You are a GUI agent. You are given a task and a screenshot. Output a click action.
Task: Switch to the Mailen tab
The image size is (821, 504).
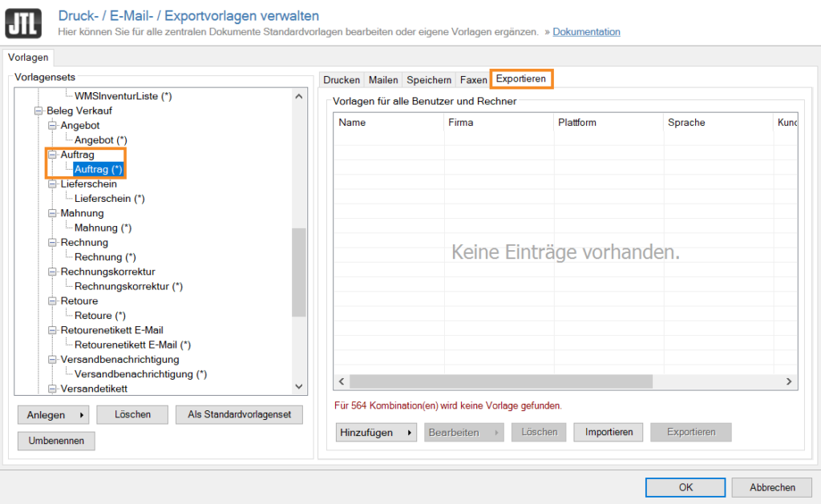click(x=383, y=80)
